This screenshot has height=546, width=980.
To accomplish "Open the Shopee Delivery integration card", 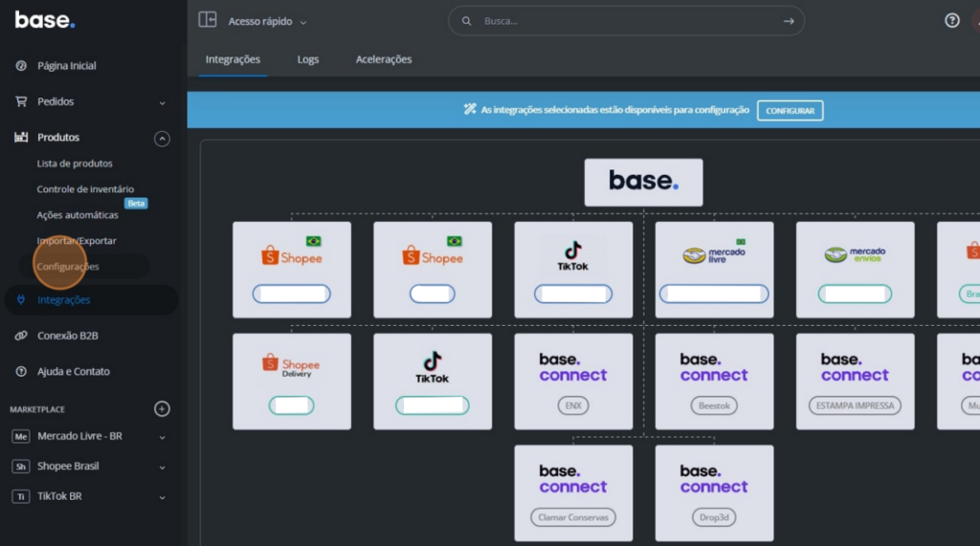I will 292,382.
